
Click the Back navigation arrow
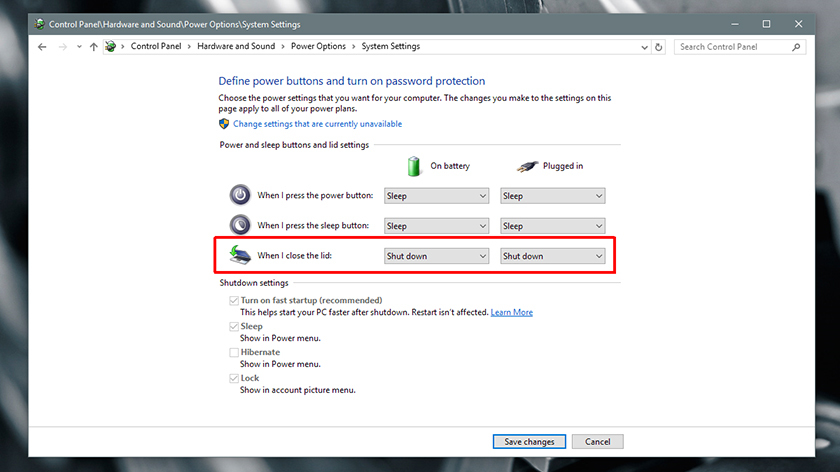pos(42,47)
